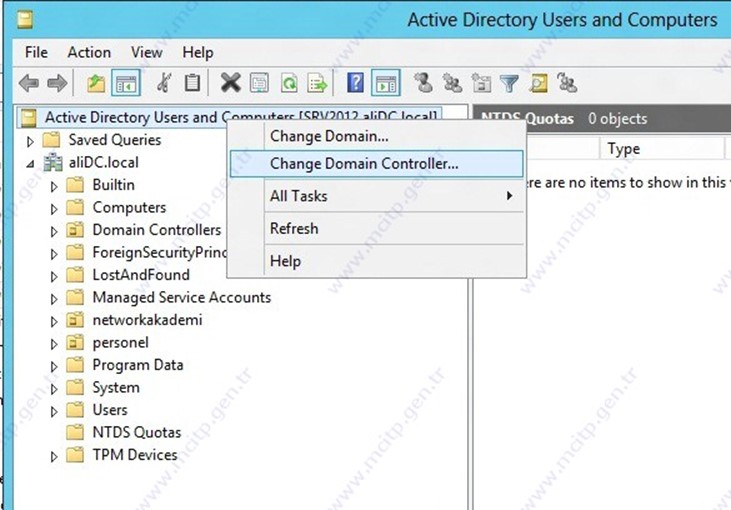Screen dimensions: 731x510
Task: Toggle the Show/Hide Console Tree icon
Action: pos(126,83)
